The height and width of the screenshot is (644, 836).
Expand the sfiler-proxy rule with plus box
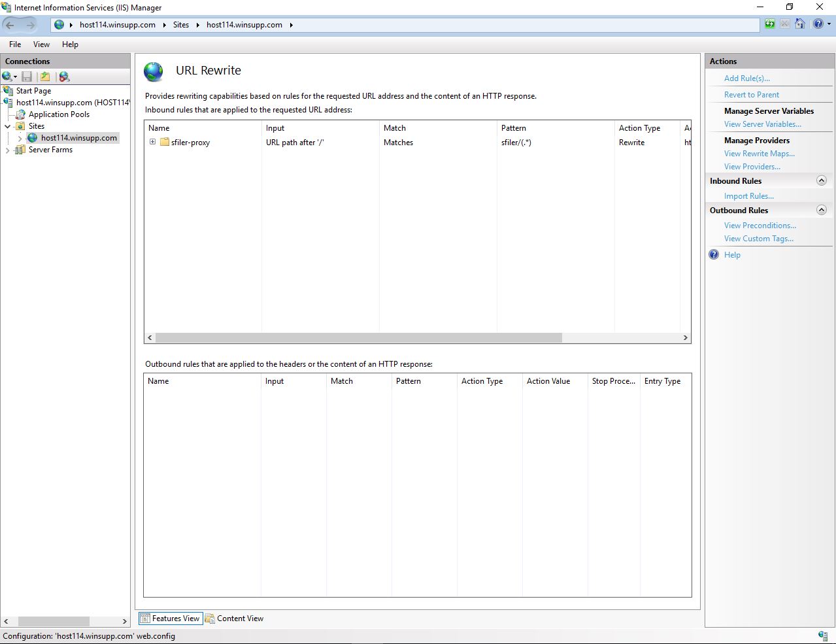click(x=152, y=142)
